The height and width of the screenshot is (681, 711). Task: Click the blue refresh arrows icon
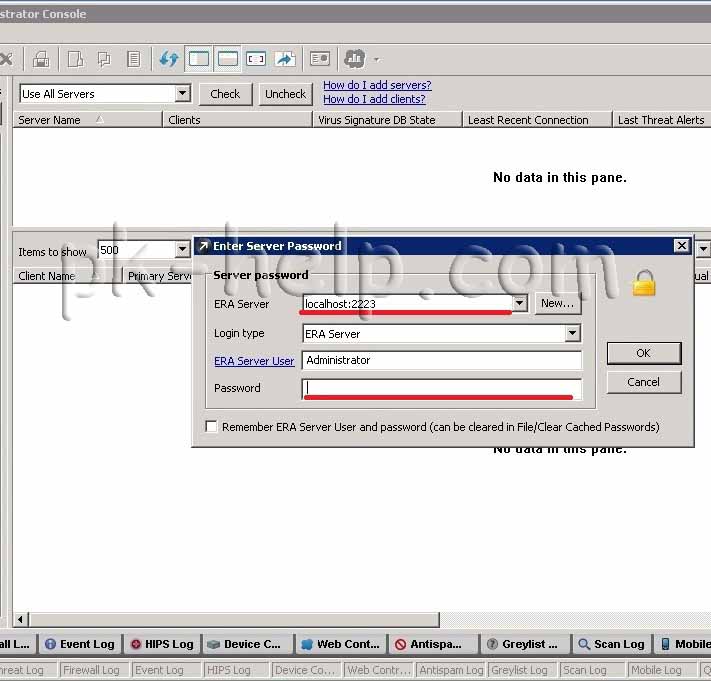[x=169, y=59]
